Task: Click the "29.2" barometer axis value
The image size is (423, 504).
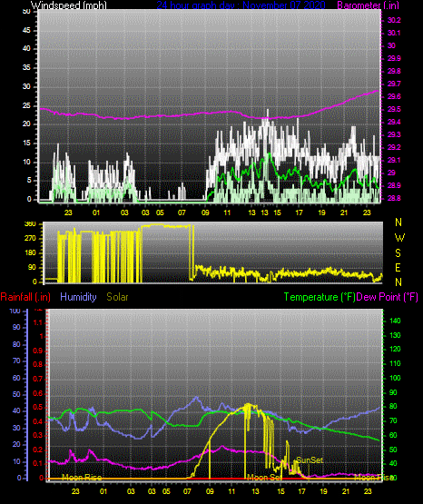Action: (394, 147)
